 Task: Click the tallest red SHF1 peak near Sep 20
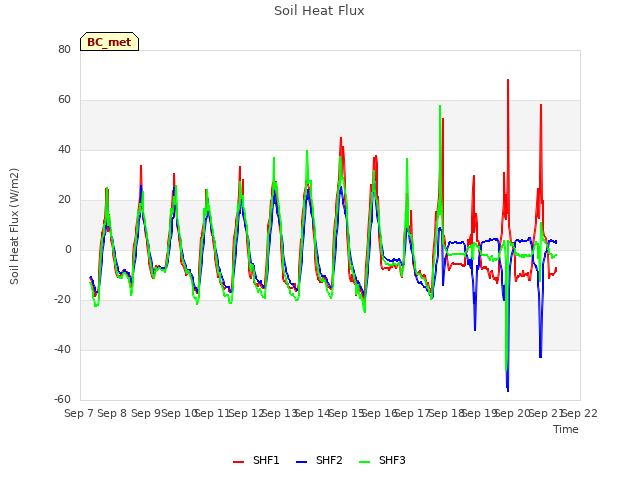point(508,80)
